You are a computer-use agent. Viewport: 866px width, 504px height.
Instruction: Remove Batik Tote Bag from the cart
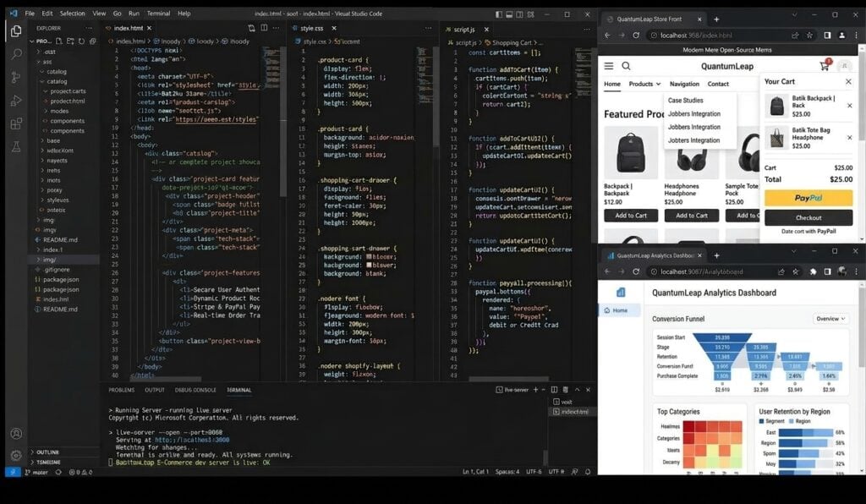click(x=849, y=138)
